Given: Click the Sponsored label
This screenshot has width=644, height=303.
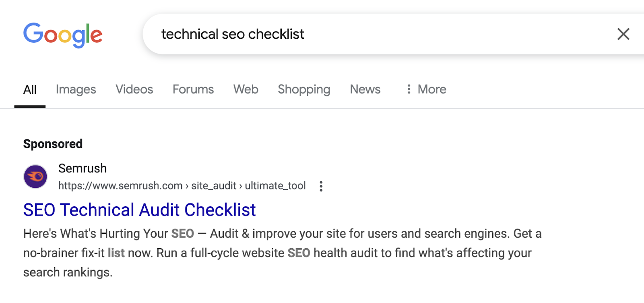Looking at the screenshot, I should (53, 144).
